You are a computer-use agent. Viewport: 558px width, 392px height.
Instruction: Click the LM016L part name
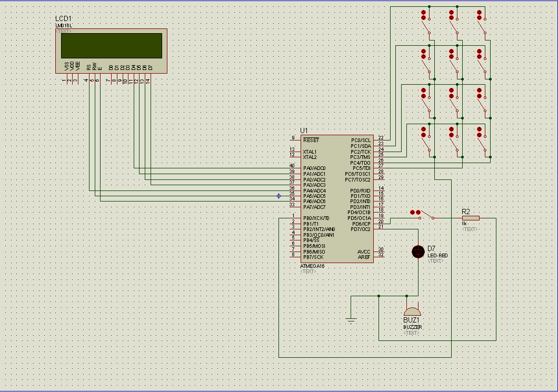tap(64, 26)
